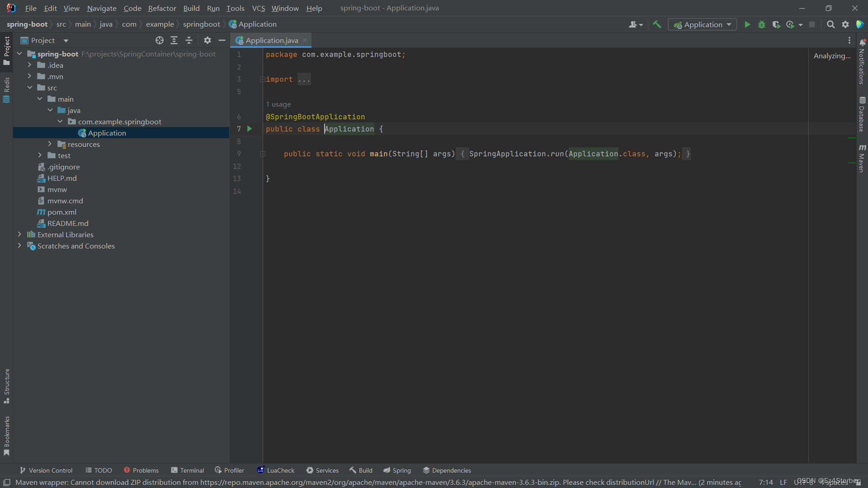
Task: Collapse the java folder node
Action: (50, 110)
